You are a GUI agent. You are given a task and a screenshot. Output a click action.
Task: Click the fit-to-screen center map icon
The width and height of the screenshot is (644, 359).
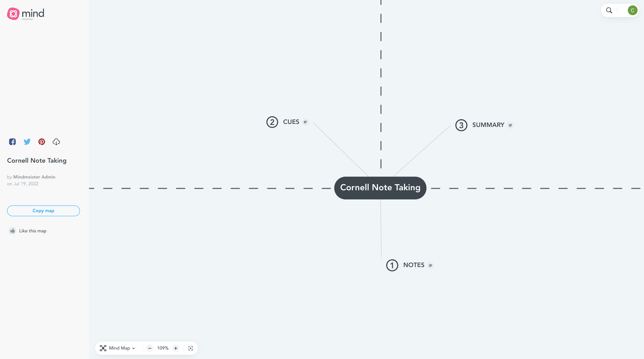click(x=191, y=348)
